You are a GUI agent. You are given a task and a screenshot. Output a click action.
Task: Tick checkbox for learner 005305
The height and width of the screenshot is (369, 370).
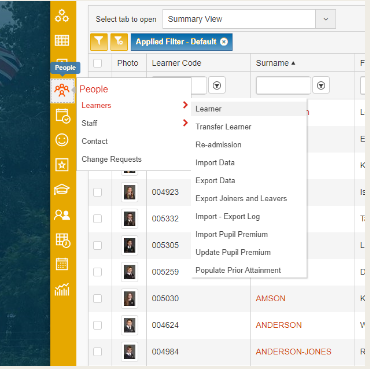(97, 245)
